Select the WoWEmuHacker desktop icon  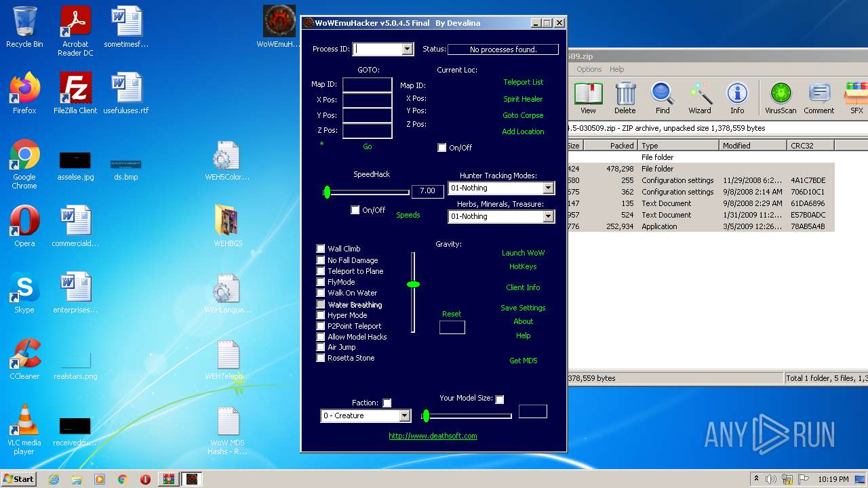[x=279, y=27]
